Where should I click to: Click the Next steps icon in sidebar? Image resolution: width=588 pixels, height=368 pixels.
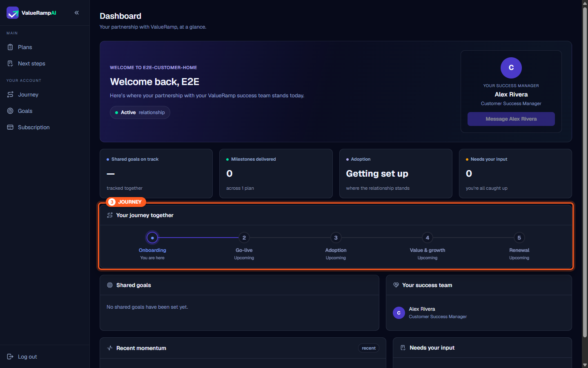(x=10, y=63)
